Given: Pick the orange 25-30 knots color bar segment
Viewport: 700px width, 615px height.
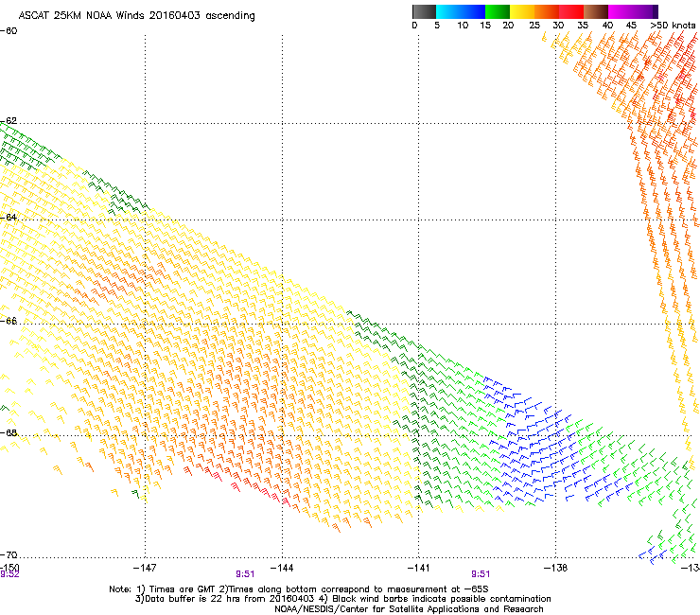Looking at the screenshot, I should pos(547,11).
